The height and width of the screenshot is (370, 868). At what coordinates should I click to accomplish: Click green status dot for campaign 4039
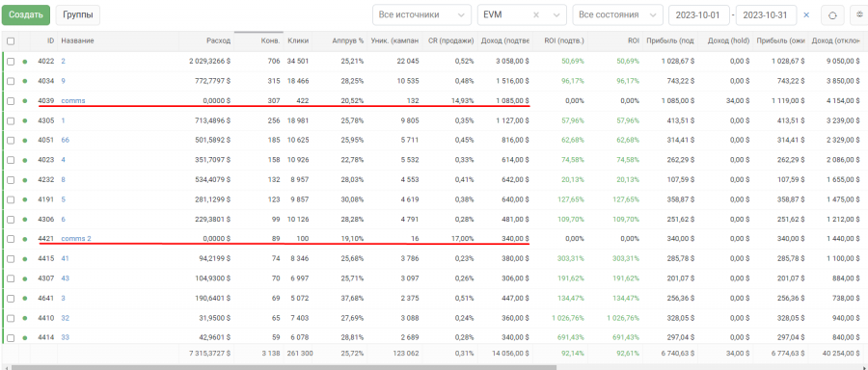[x=24, y=100]
